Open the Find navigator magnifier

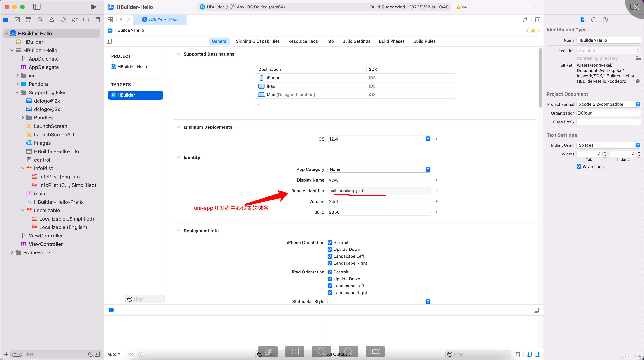40,20
